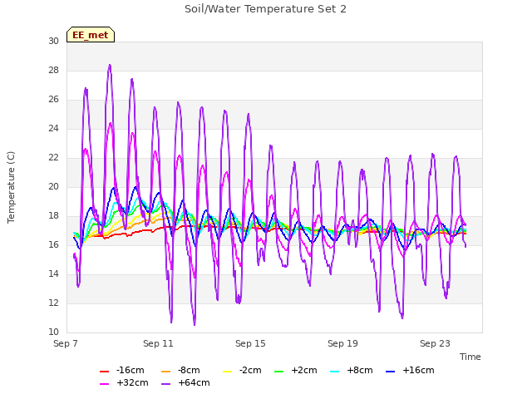The width and height of the screenshot is (532, 399).
Task: Click the Sep 19 x-axis tick label
Action: [x=342, y=343]
